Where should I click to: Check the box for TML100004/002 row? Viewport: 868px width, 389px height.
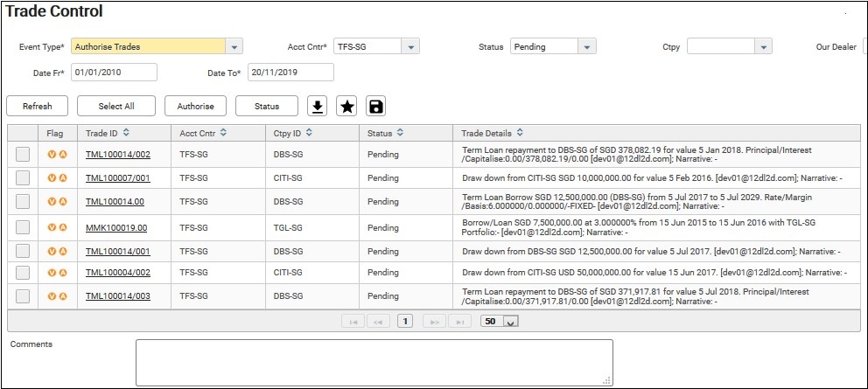pos(23,273)
